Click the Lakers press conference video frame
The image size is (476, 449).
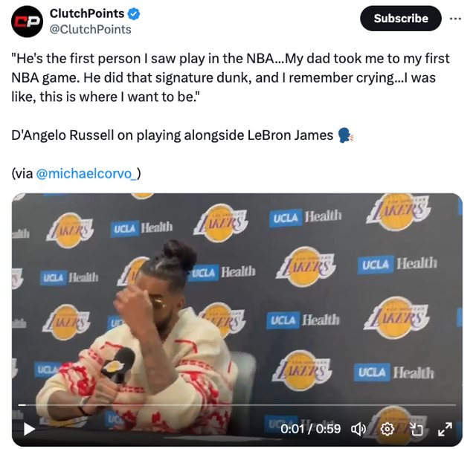(x=237, y=303)
